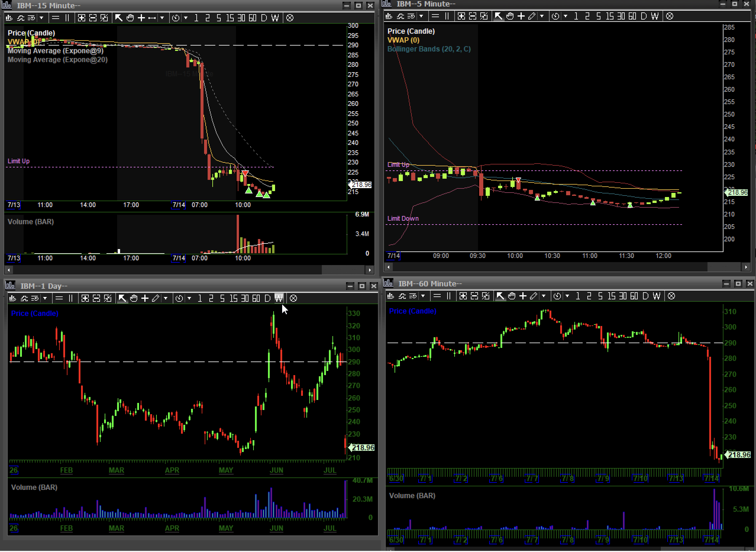Select the pencil drawing tool in 5 Minute toolbar
This screenshot has height=552, width=756.
[532, 16]
